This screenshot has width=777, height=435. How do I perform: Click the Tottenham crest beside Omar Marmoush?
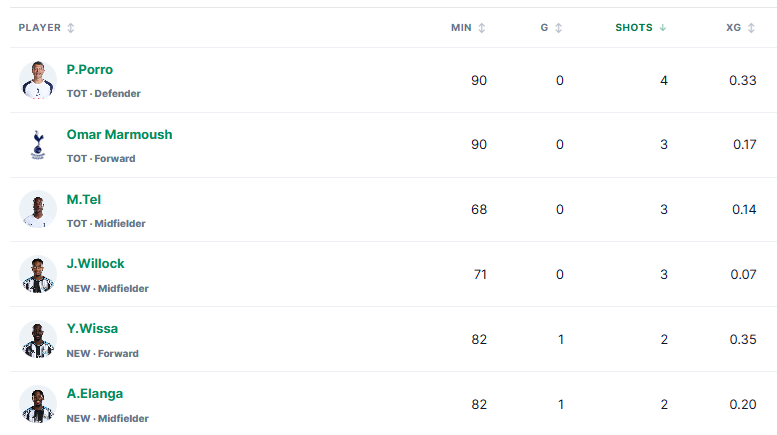[x=38, y=145]
